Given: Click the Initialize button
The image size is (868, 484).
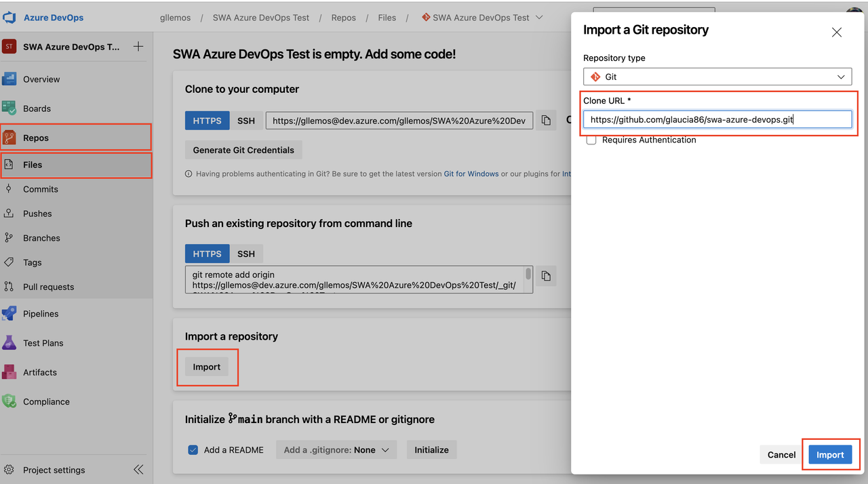Looking at the screenshot, I should tap(432, 449).
